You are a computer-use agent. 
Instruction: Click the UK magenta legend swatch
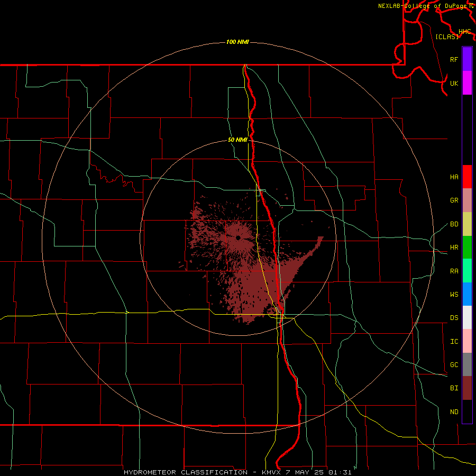click(x=467, y=83)
